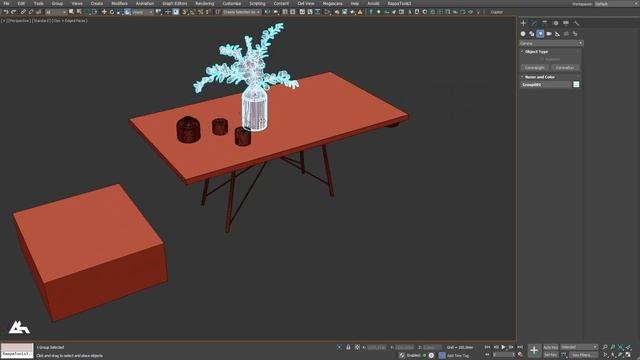This screenshot has height=360, width=640.
Task: Open the selection filter dropdown
Action: click(x=56, y=13)
